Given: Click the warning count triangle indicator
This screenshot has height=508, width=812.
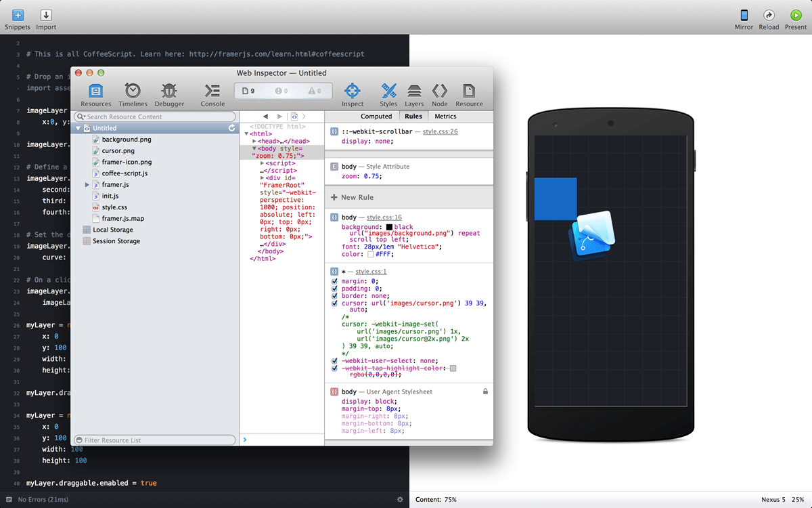Looking at the screenshot, I should coord(315,91).
